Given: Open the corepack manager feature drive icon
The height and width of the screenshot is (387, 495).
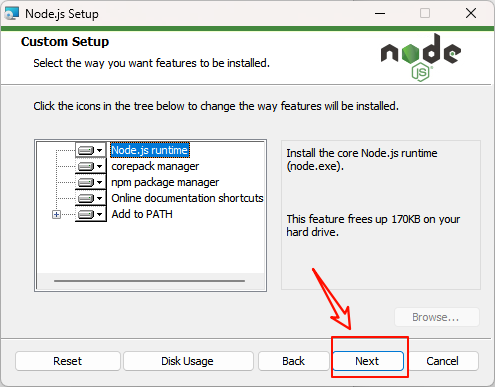Looking at the screenshot, I should click(x=86, y=166).
